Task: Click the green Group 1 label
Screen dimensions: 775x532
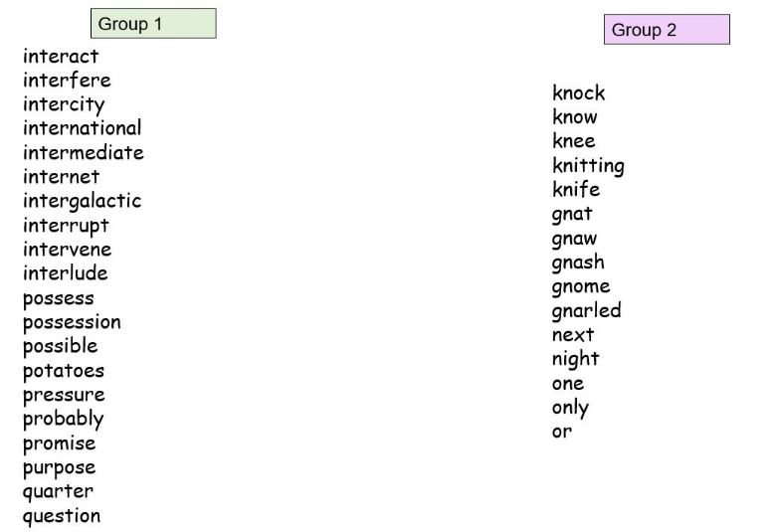Action: 152,24
